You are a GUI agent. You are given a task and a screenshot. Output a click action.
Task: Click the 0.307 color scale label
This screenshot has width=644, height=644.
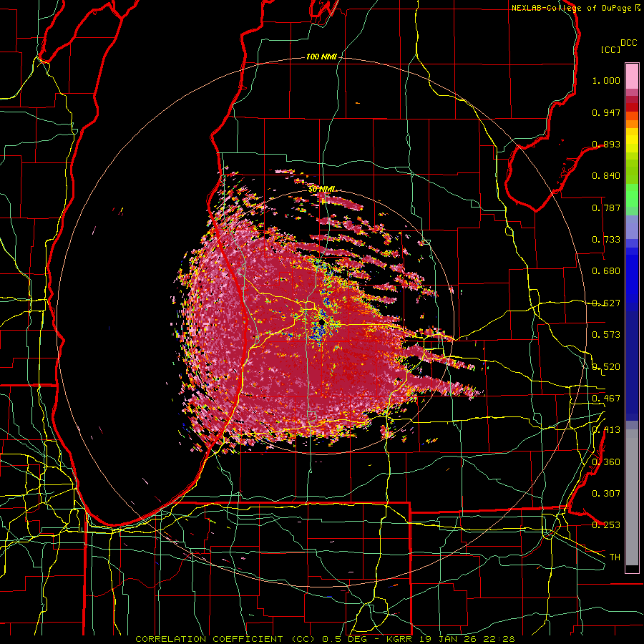click(606, 493)
